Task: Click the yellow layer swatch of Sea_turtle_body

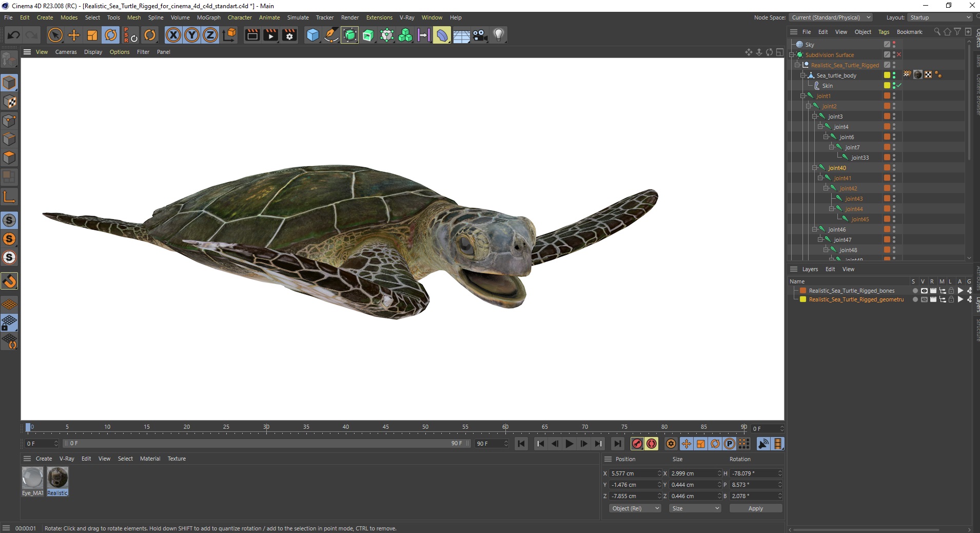Action: [x=887, y=75]
